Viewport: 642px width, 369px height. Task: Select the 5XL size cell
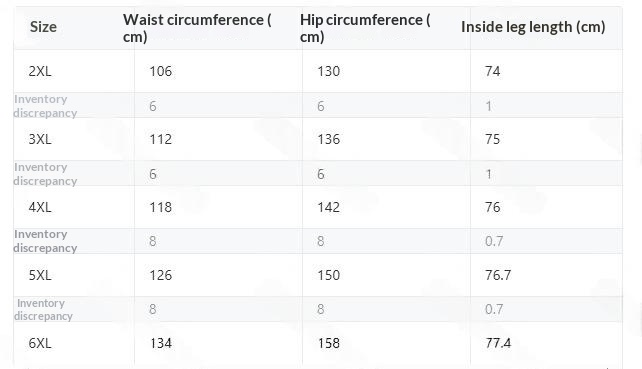[40, 275]
